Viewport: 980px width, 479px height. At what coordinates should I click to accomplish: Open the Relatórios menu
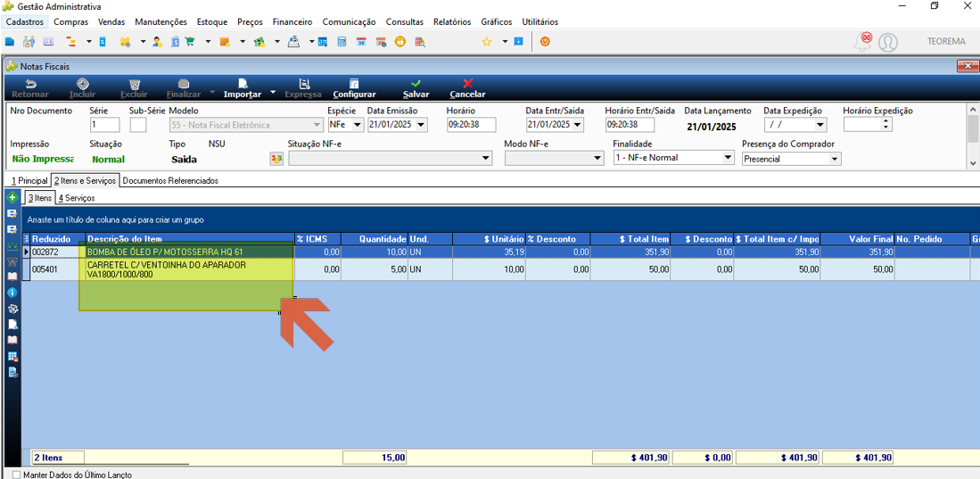(452, 21)
